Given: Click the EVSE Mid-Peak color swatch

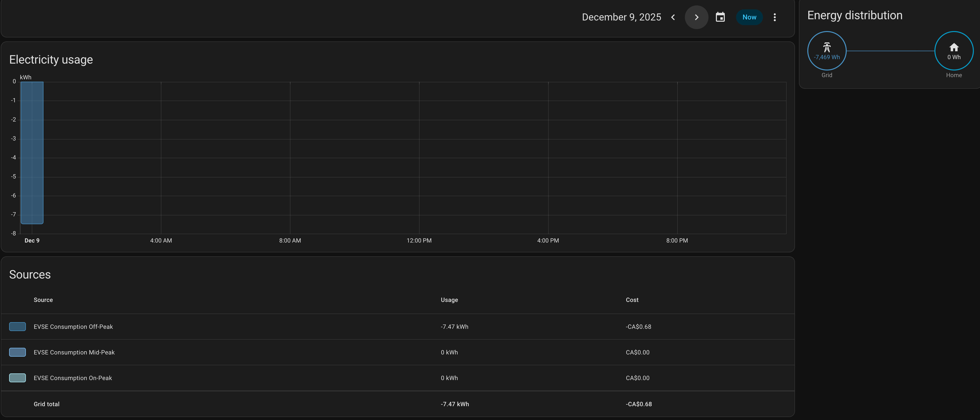Looking at the screenshot, I should (17, 352).
